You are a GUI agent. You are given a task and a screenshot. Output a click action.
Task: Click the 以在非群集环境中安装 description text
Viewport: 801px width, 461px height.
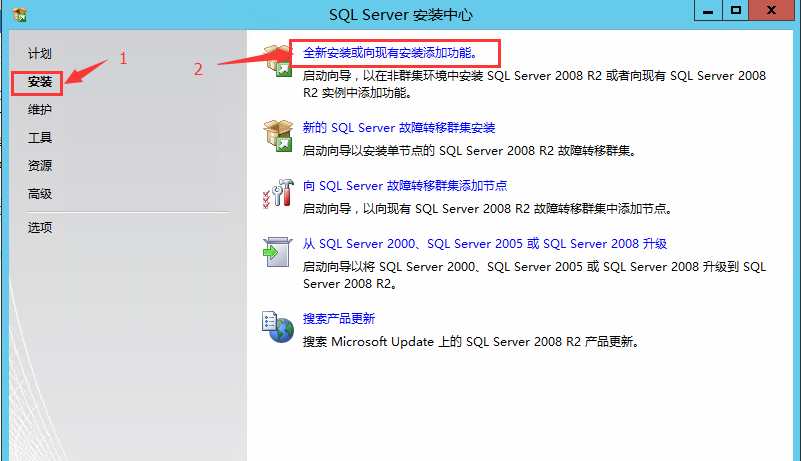pyautogui.click(x=534, y=84)
